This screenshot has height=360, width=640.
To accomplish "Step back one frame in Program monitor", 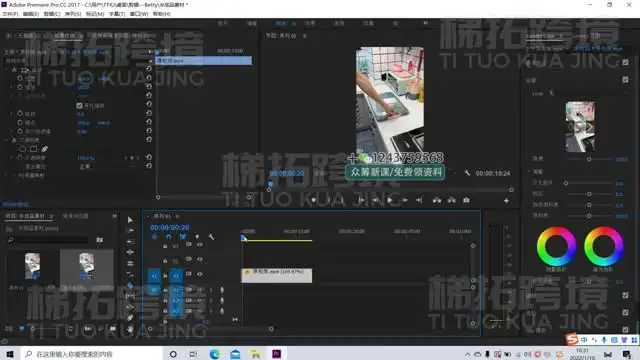I will pos(375,200).
